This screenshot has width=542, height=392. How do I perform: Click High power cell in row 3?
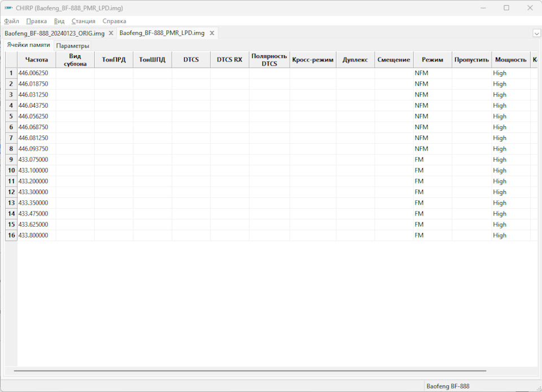click(511, 95)
